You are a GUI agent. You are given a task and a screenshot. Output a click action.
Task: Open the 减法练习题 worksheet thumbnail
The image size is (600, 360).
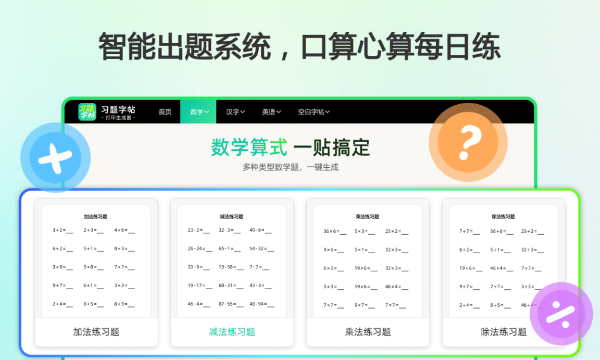tap(232, 261)
